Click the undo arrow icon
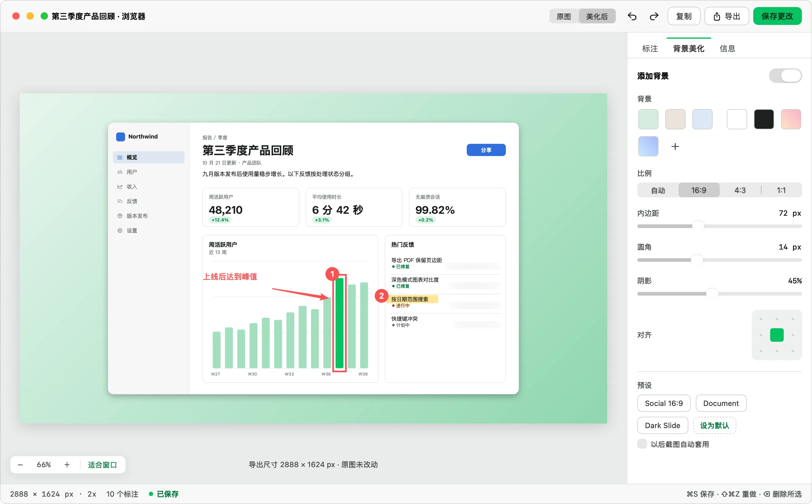 (632, 16)
